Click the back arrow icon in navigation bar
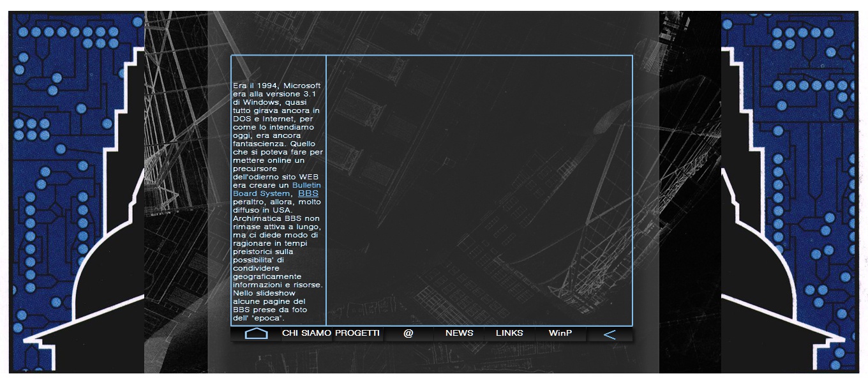Image resolution: width=868 pixels, height=383 pixels. [610, 334]
